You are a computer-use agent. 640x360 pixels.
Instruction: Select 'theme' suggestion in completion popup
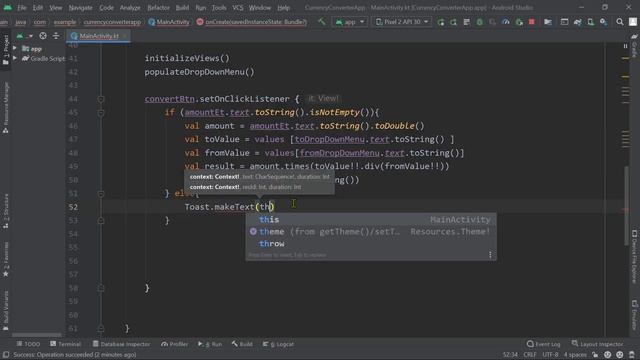click(371, 232)
